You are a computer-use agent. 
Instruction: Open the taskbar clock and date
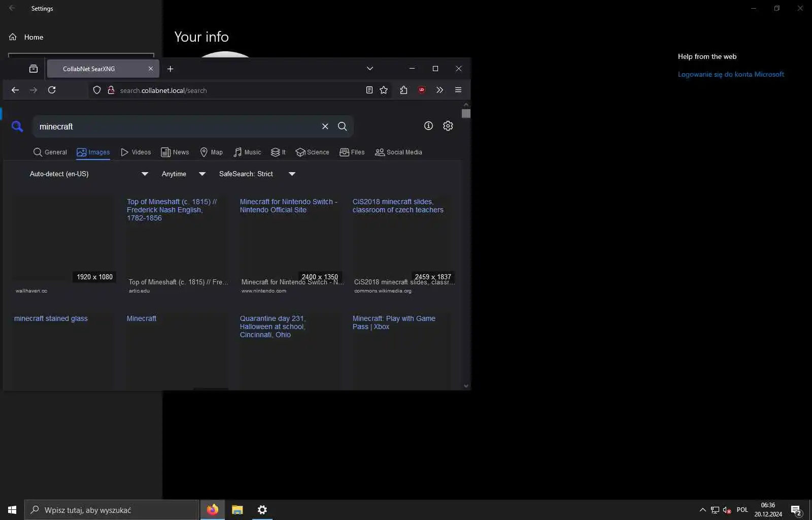tap(768, 510)
